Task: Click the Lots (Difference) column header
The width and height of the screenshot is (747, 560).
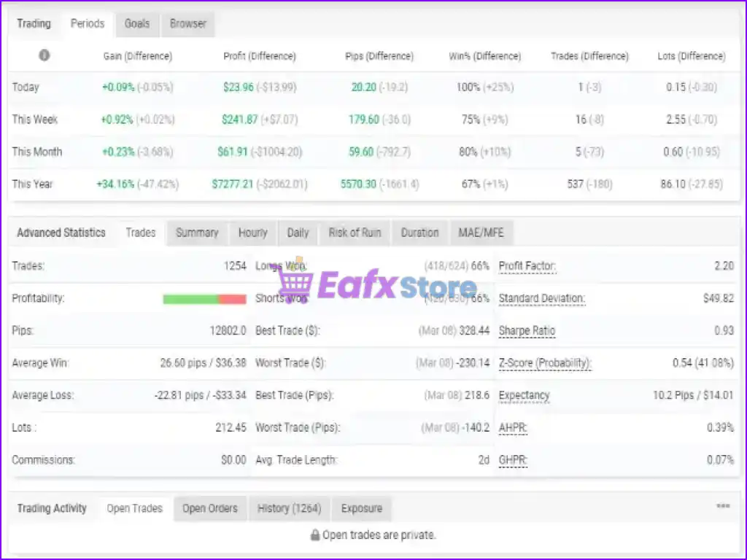Action: 692,56
